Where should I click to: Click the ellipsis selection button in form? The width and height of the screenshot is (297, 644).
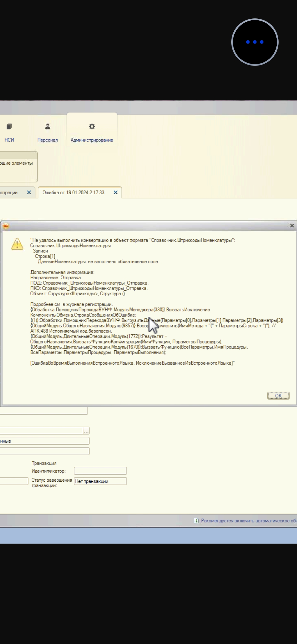click(86, 431)
